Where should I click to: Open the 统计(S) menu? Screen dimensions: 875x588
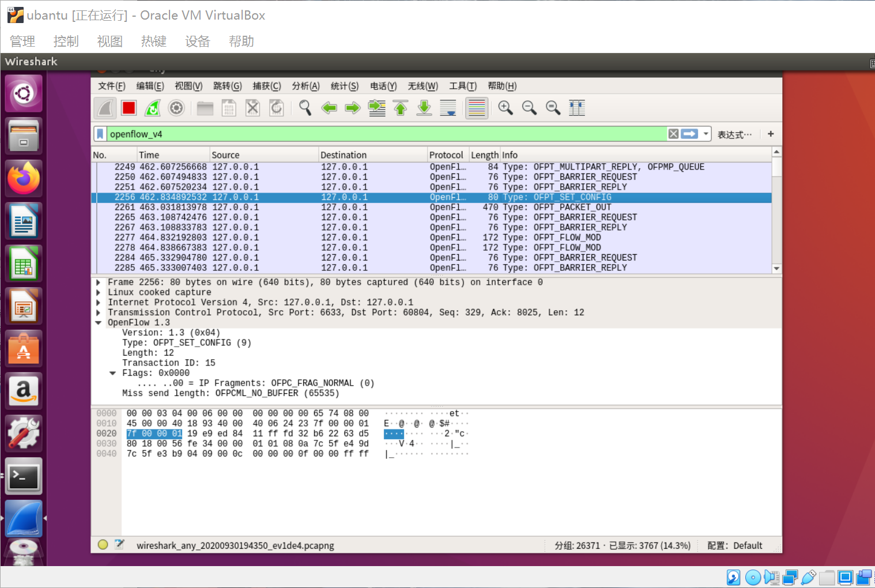click(x=345, y=86)
